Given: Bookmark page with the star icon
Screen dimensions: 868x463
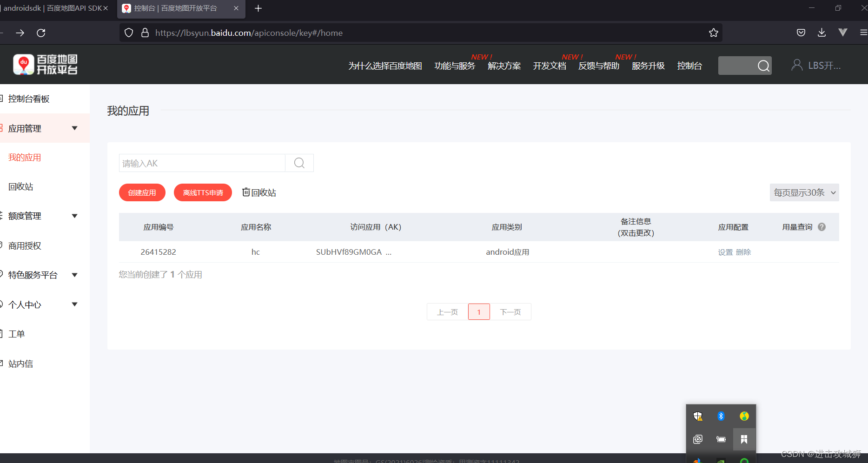Looking at the screenshot, I should (x=714, y=33).
